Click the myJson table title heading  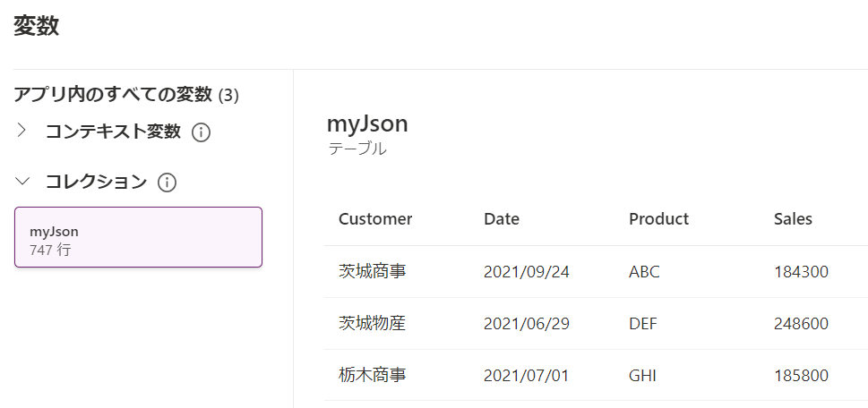[x=367, y=123]
